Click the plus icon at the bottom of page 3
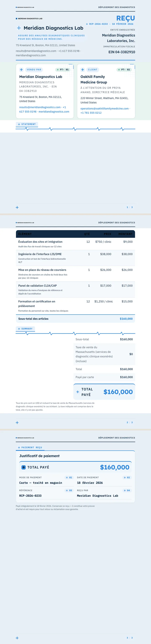151x644 pixels. [17, 638]
